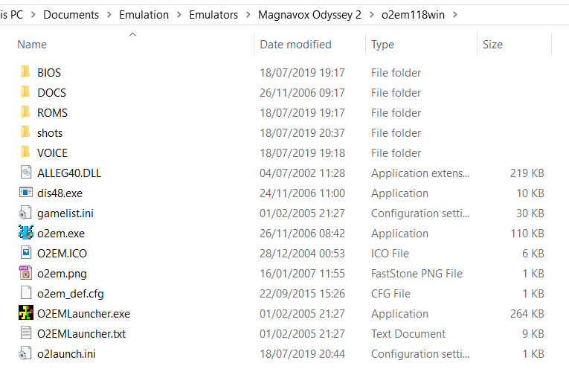Select the ROMS folder icon
This screenshot has height=392, width=569.
pos(25,112)
